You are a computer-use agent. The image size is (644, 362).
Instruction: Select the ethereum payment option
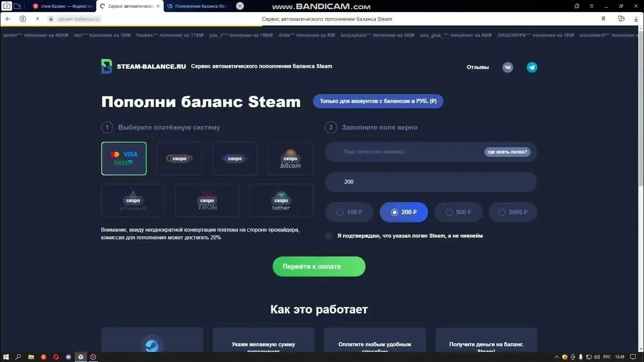[133, 200]
